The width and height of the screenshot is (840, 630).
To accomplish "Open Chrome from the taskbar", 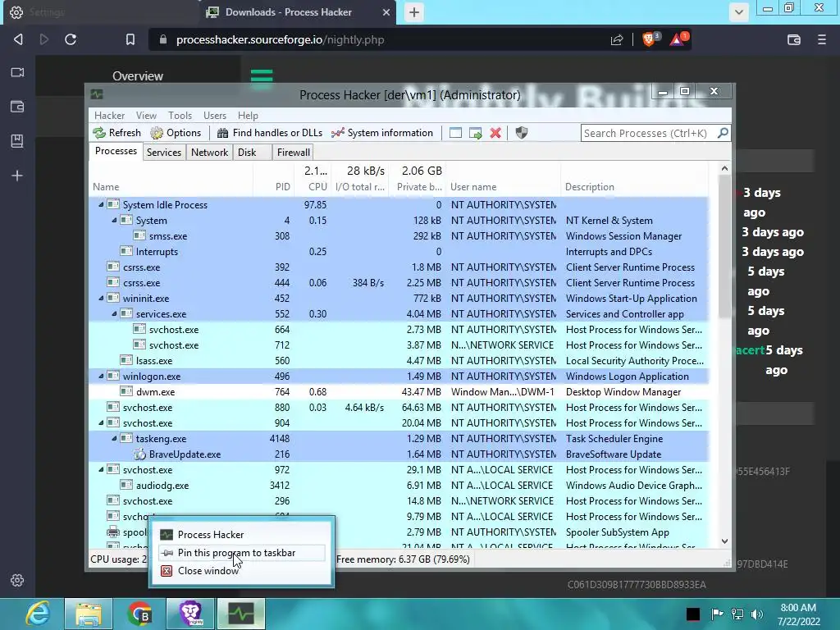I will (x=139, y=614).
